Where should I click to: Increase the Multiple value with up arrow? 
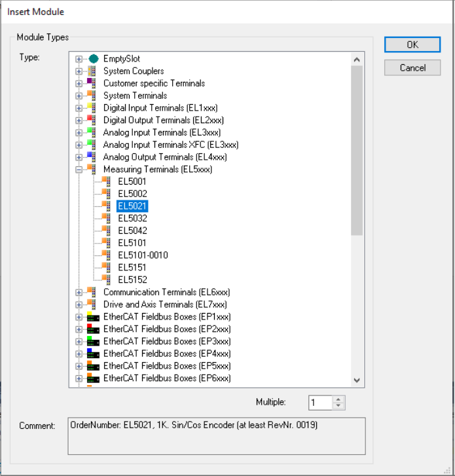(x=338, y=399)
